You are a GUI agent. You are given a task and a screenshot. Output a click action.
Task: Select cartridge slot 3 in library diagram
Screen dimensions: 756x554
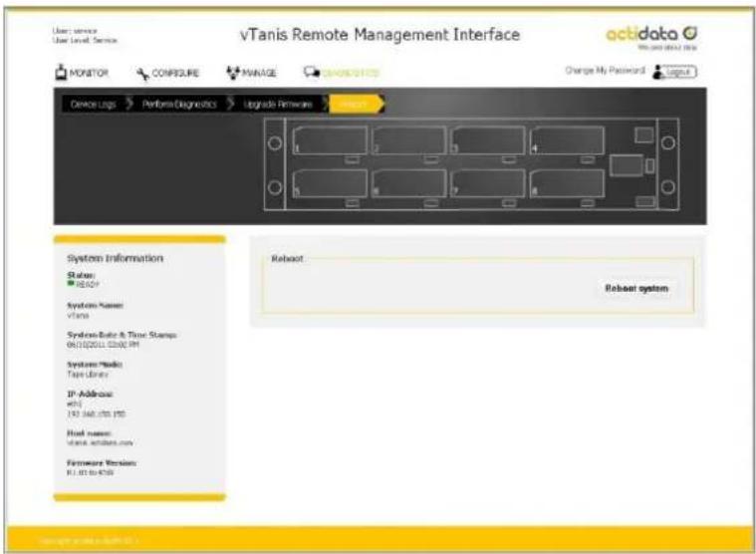point(487,140)
